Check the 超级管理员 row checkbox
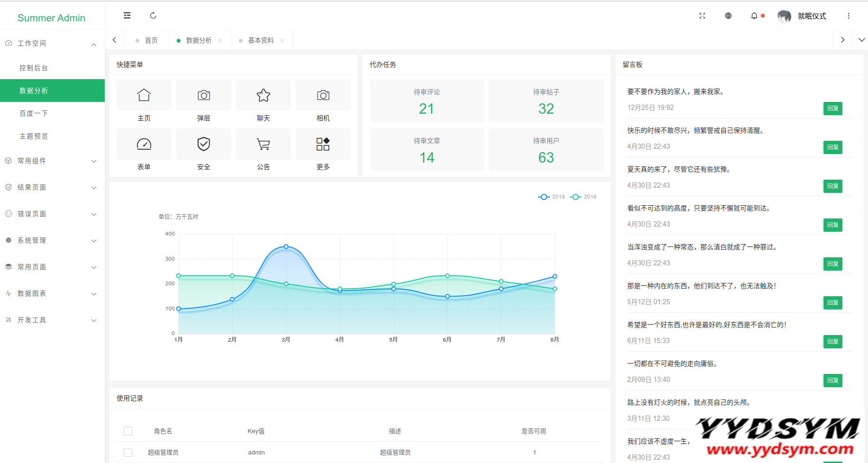The width and height of the screenshot is (868, 463). click(128, 453)
